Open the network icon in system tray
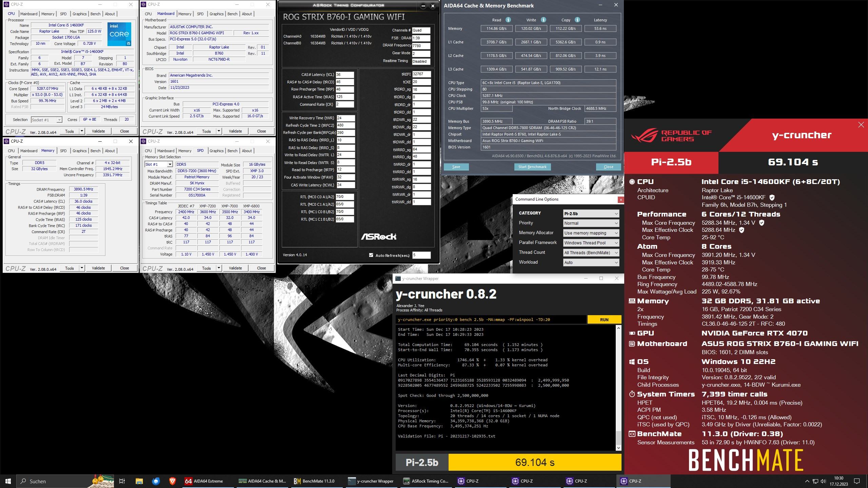This screenshot has width=868, height=488. pos(815,481)
